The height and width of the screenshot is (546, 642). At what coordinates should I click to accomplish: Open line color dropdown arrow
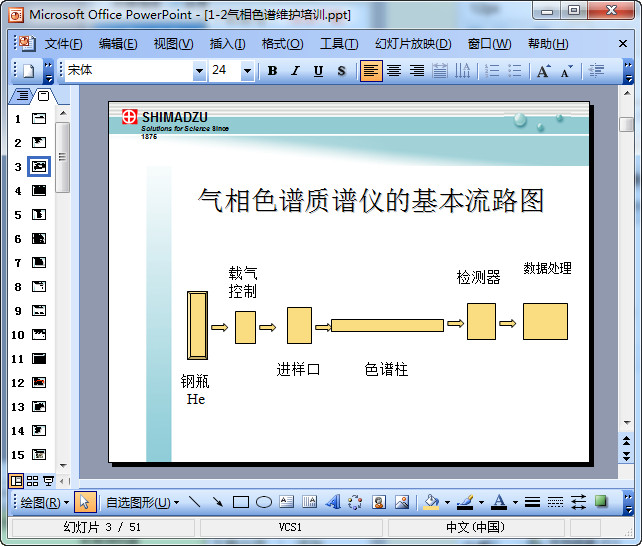(x=482, y=503)
